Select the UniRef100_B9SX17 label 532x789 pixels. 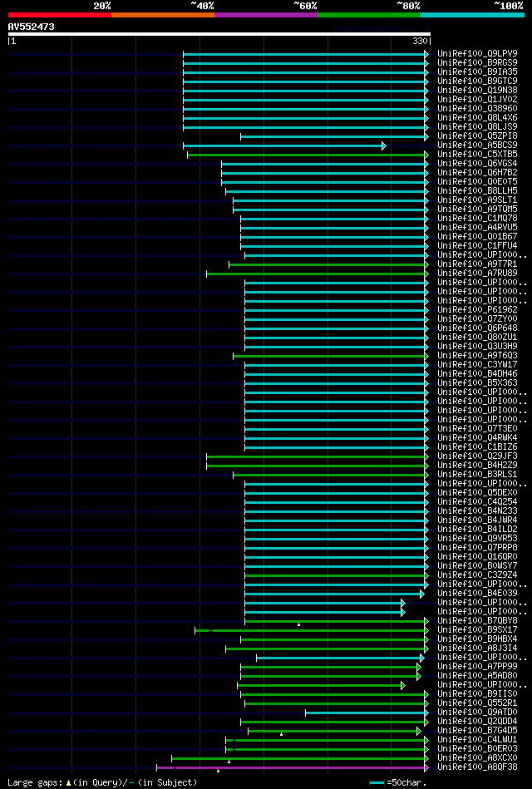(477, 630)
